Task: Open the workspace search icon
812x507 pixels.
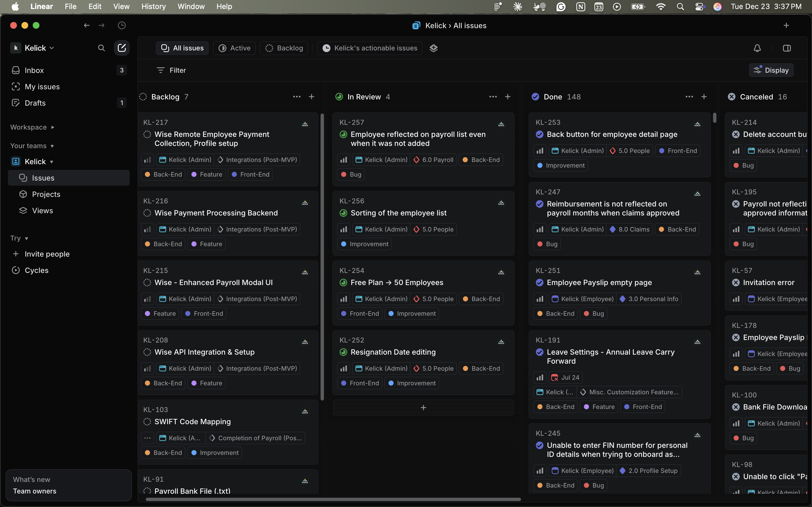Action: (101, 48)
